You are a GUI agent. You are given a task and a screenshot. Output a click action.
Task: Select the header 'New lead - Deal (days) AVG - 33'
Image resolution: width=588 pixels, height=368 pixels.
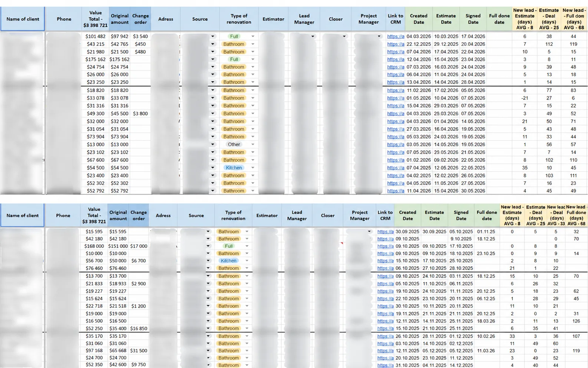pyautogui.click(x=556, y=215)
